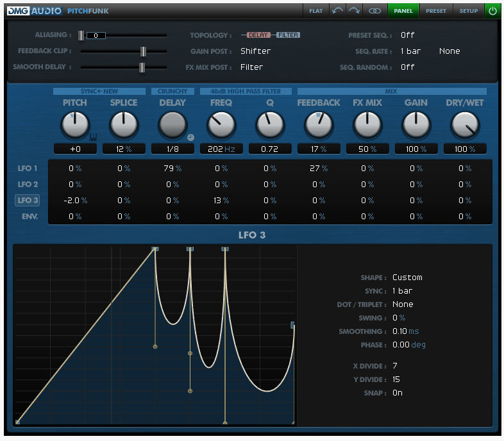Toggle Seq. Random Off value
Screen dimensions: 504x441
tap(408, 67)
